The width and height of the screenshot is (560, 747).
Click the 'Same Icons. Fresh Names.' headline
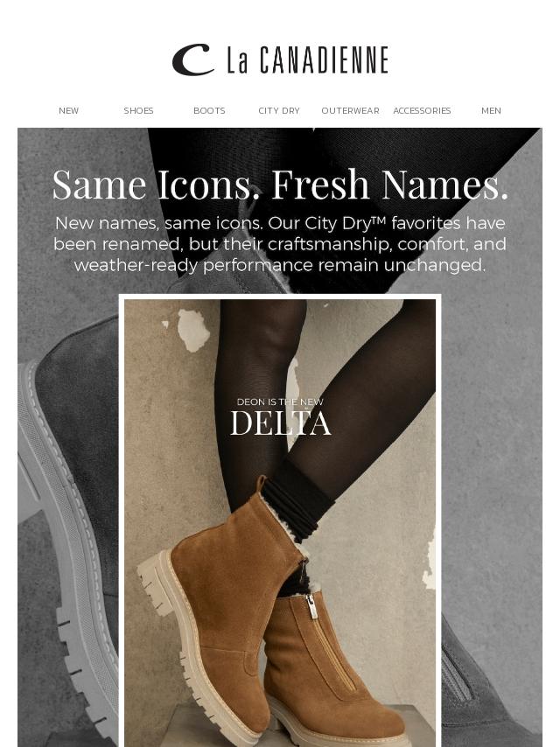pyautogui.click(x=280, y=185)
